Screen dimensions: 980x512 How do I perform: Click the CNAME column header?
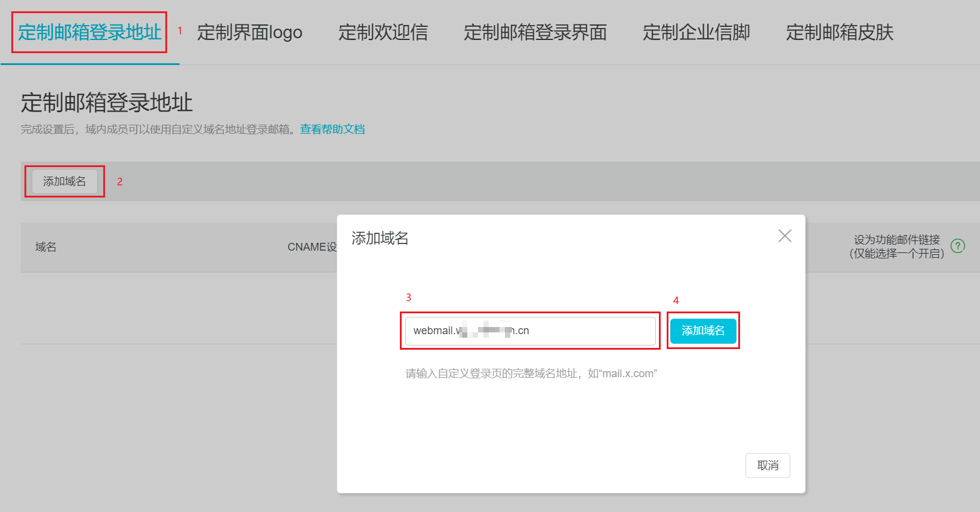312,247
